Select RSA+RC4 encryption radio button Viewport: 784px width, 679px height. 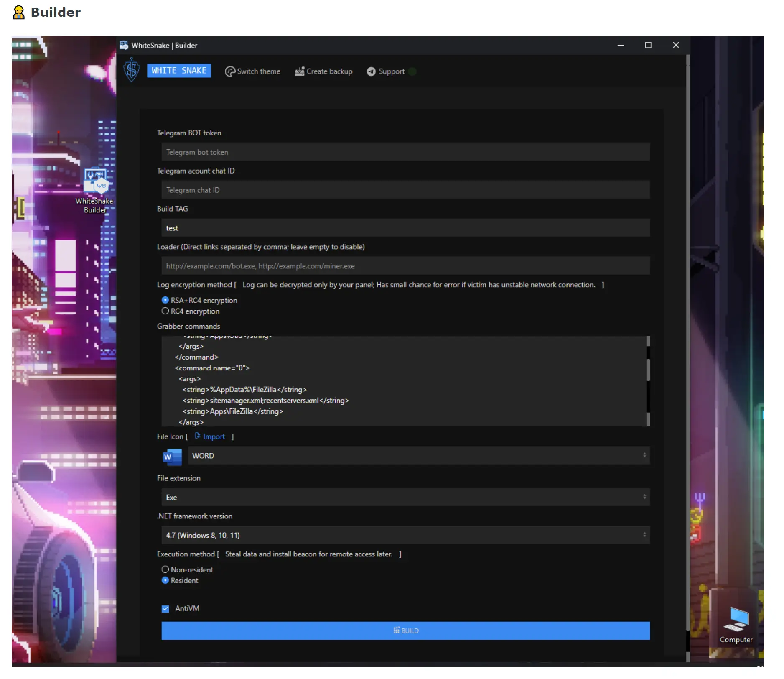(165, 300)
